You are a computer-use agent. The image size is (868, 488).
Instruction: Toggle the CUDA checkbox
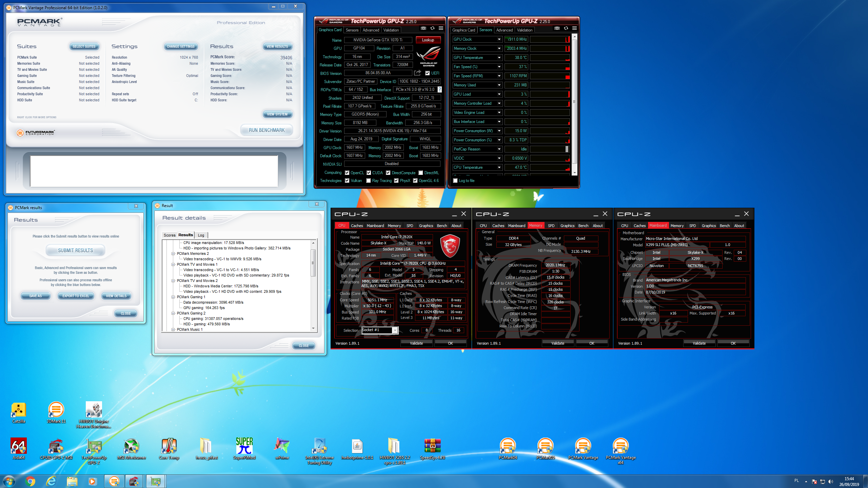tap(369, 173)
